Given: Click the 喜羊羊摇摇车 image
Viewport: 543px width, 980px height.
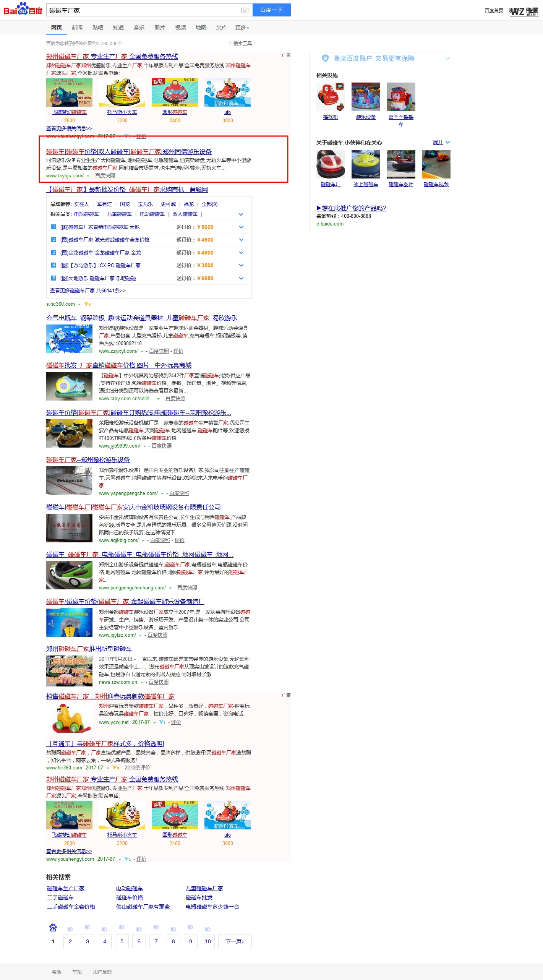Looking at the screenshot, I should (x=401, y=97).
